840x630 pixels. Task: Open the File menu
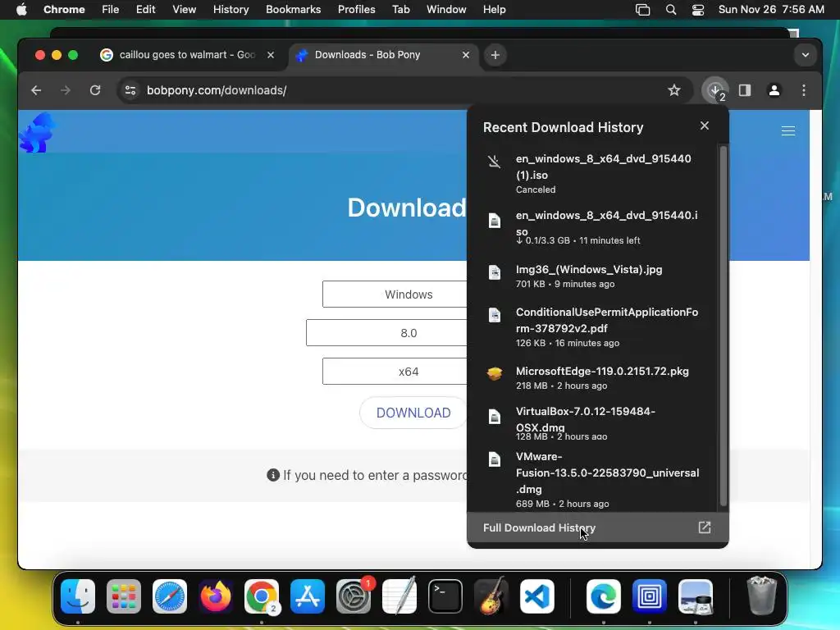(111, 10)
